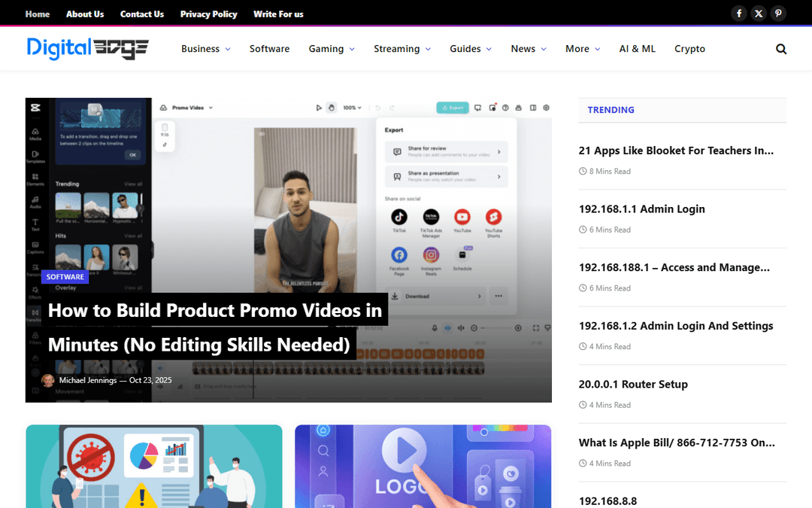Click the Michael Jennings author name

click(x=87, y=381)
